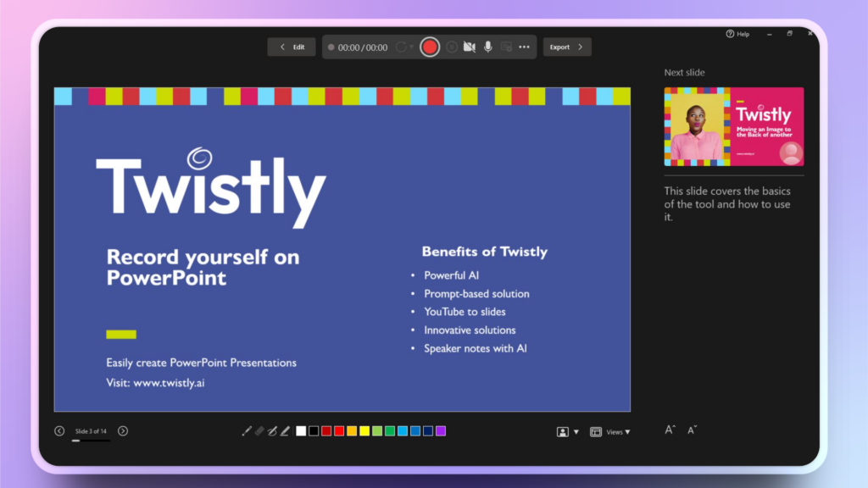Screen dimensions: 868x488
Task: Select the pen tool
Action: 272,431
